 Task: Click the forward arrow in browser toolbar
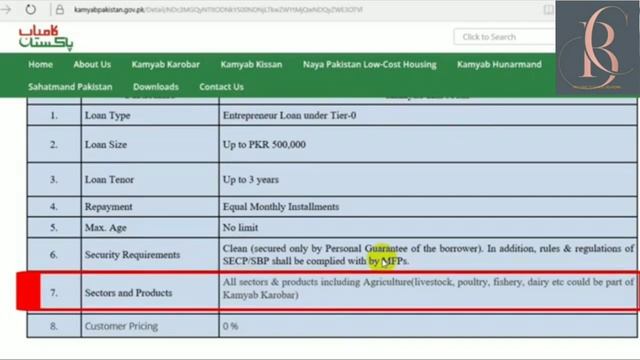tap(6, 9)
